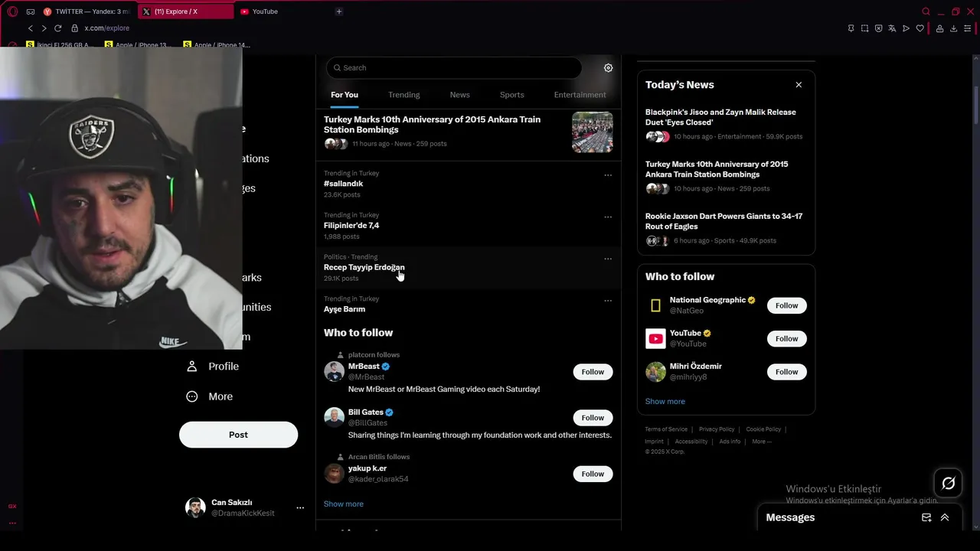Open Ankara Train Station Bombings story thumbnail

pyautogui.click(x=593, y=132)
